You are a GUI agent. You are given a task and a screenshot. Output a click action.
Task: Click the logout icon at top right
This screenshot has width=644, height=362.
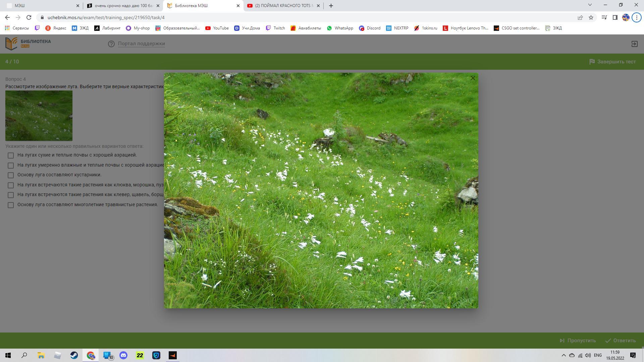(x=634, y=44)
